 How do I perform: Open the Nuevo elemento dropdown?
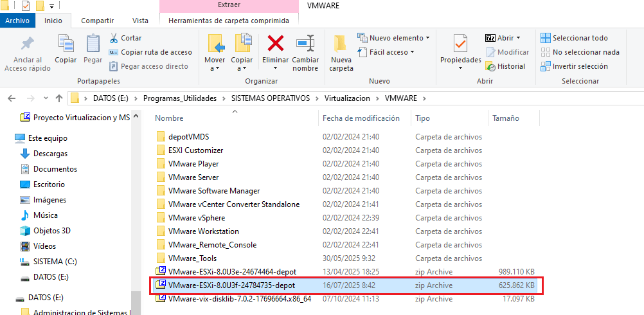[x=394, y=38]
